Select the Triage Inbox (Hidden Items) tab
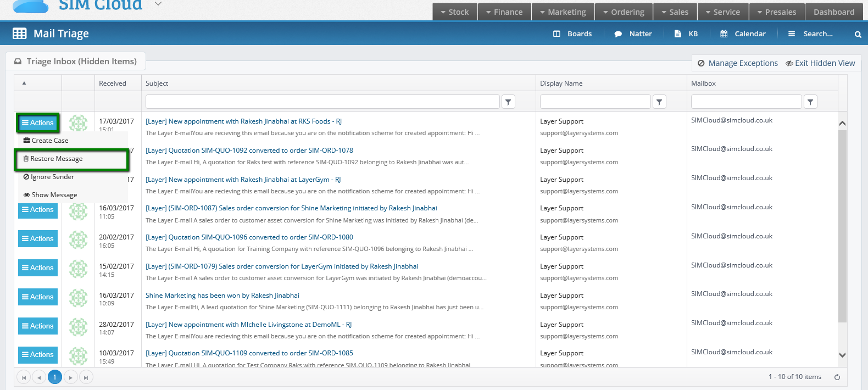 tap(76, 62)
